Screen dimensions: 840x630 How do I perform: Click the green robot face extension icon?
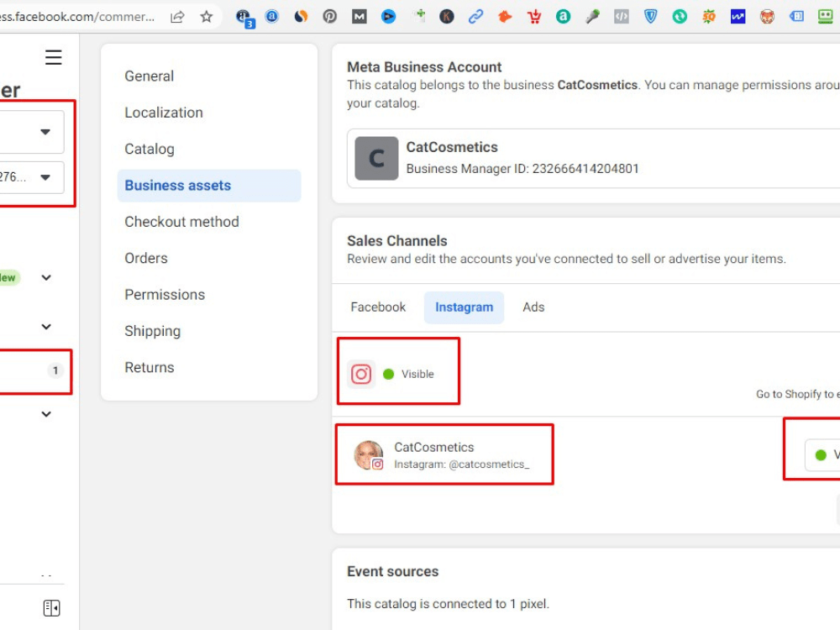pyautogui.click(x=826, y=17)
